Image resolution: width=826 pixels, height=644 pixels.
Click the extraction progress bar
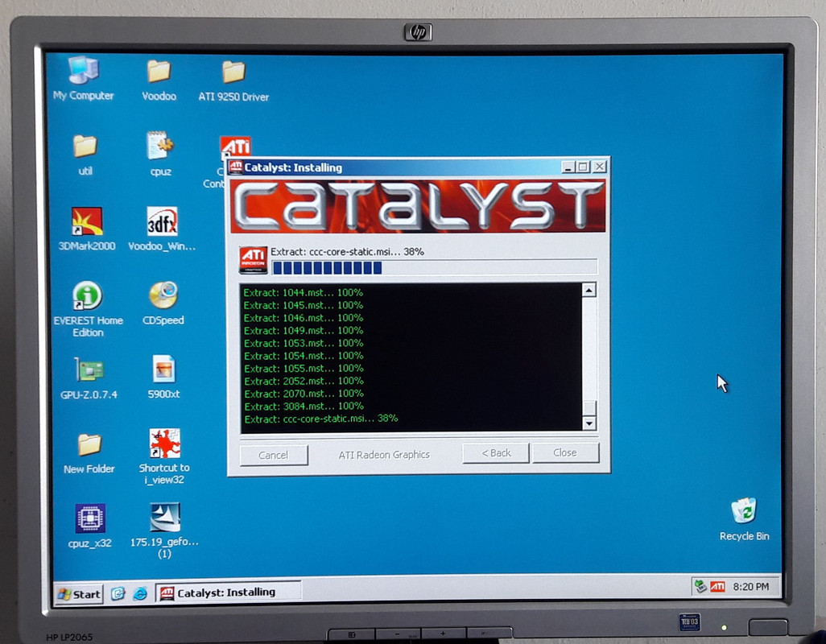[x=434, y=267]
